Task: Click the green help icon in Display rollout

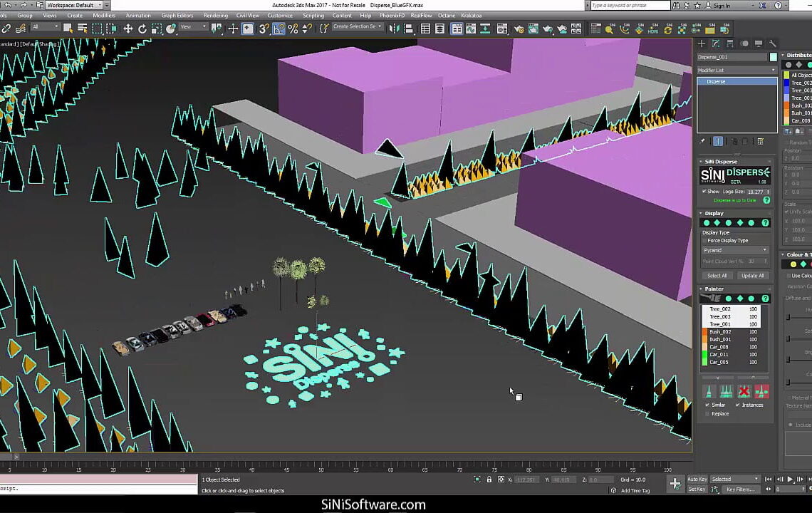Action: 766,223
